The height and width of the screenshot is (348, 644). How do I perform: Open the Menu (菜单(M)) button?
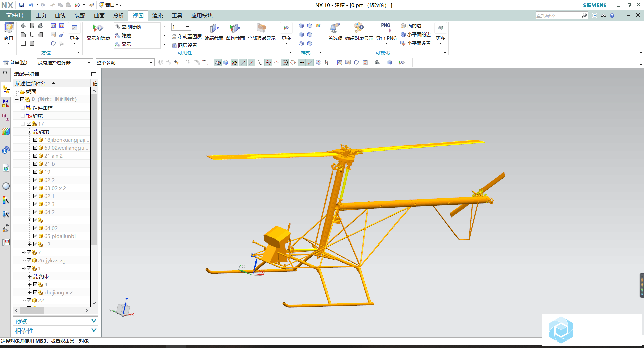[x=17, y=62]
